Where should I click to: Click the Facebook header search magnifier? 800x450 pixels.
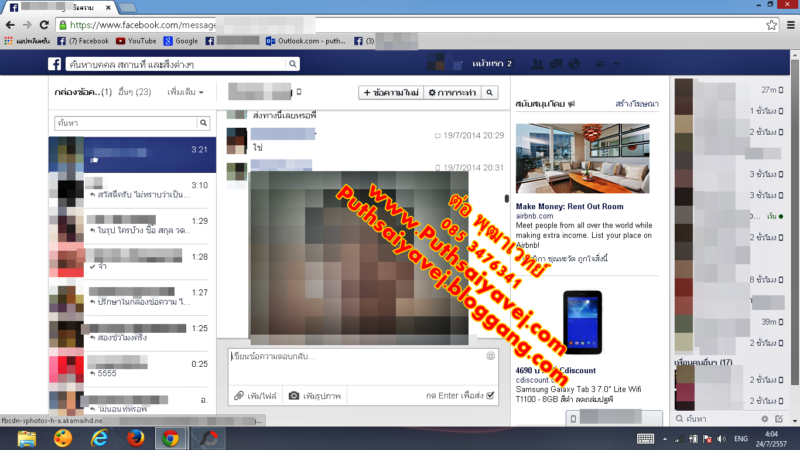click(292, 64)
